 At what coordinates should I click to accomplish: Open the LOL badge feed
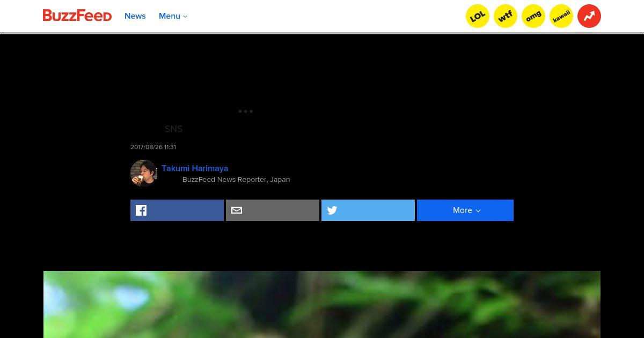click(x=478, y=16)
